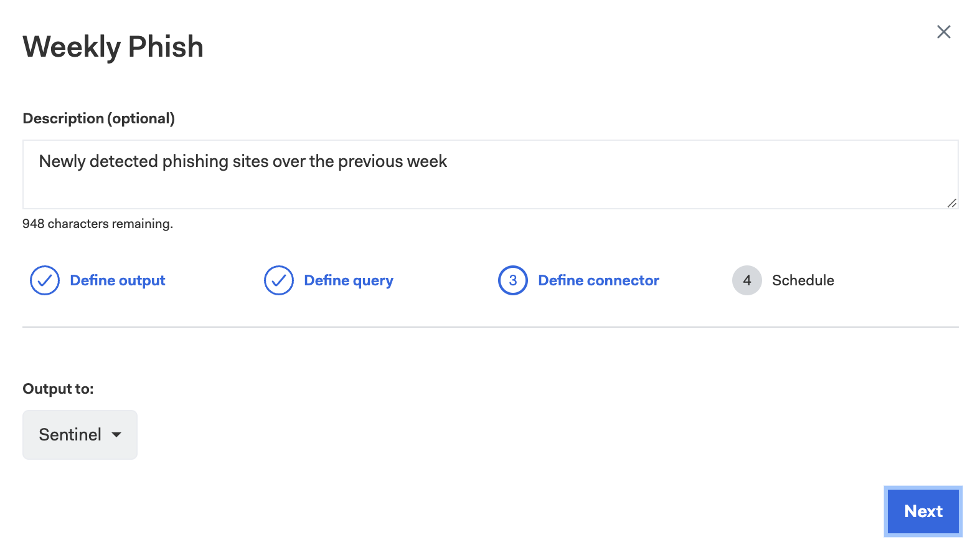
Task: Click the Description (optional) label
Action: (98, 118)
